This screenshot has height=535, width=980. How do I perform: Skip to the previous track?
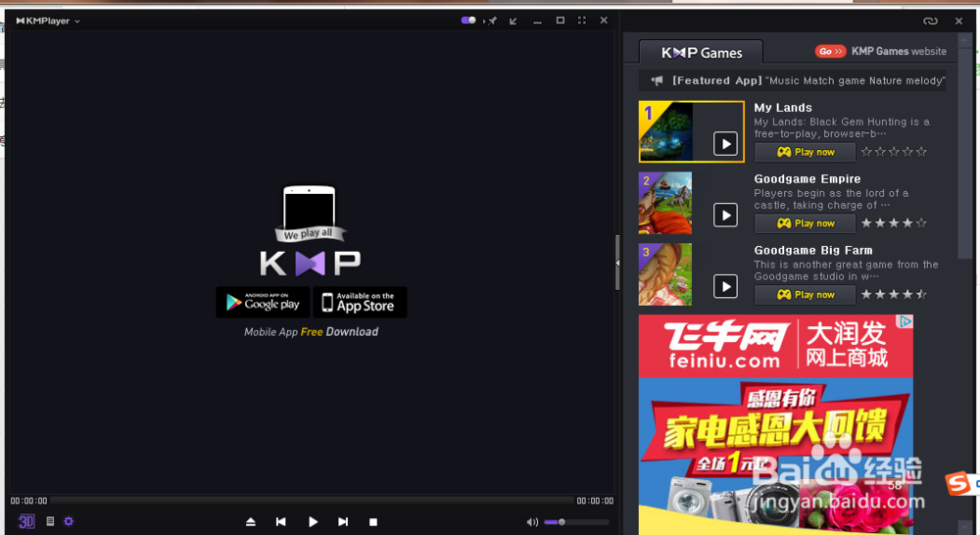coord(280,522)
